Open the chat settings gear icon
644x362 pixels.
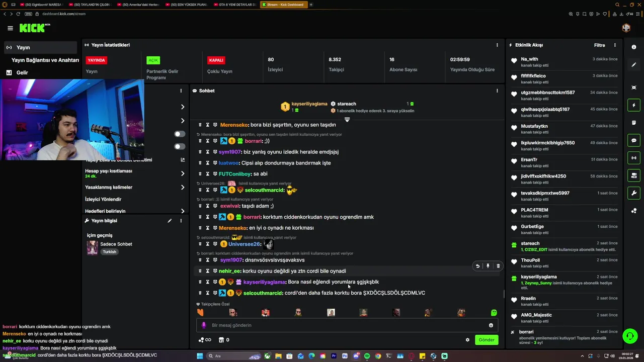click(467, 340)
